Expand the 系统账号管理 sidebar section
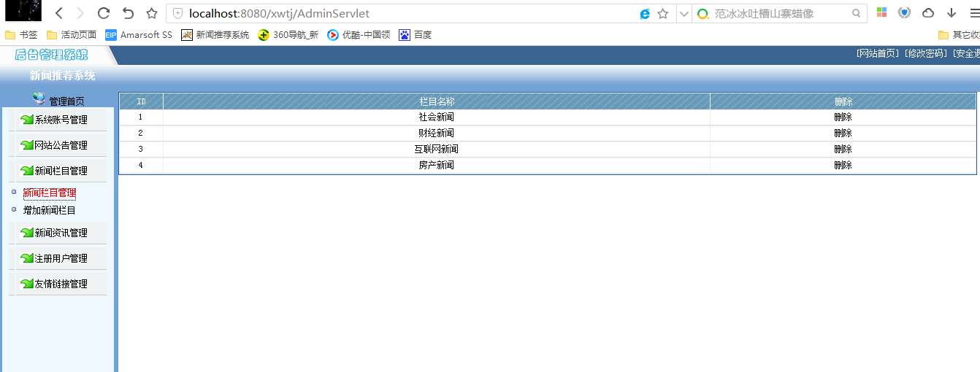Image resolution: width=980 pixels, height=372 pixels. click(x=61, y=120)
